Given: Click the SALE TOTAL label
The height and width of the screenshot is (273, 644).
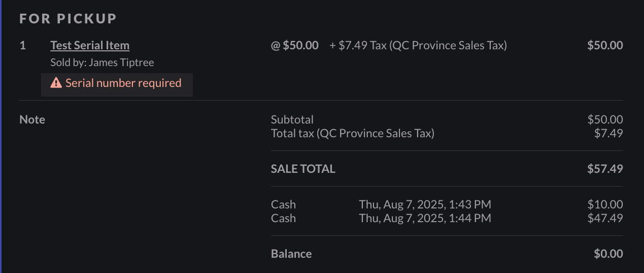Looking at the screenshot, I should [303, 169].
